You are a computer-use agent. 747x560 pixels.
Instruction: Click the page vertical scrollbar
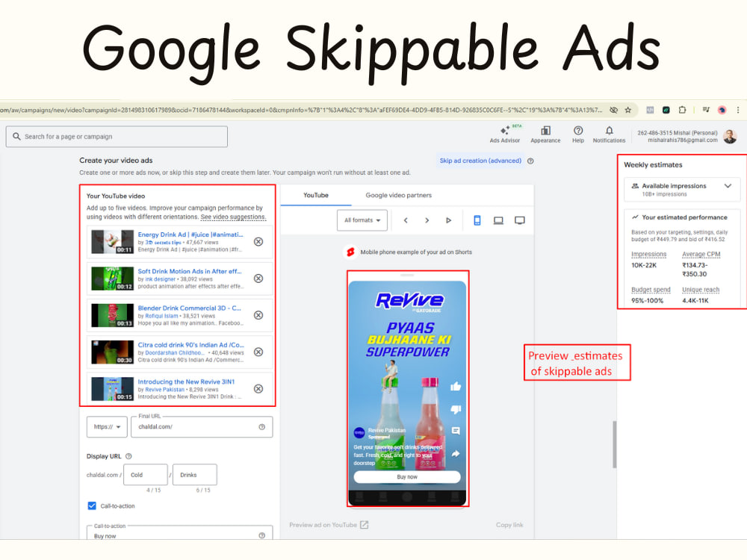[x=615, y=444]
